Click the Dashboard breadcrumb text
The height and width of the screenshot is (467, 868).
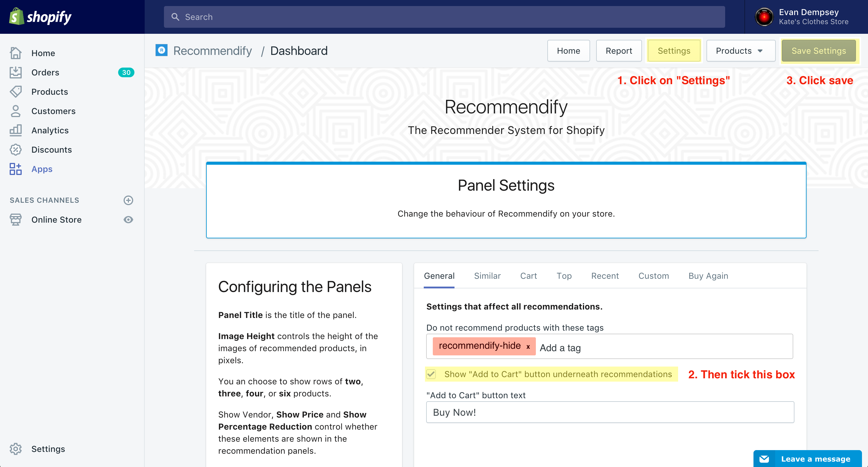pos(299,51)
